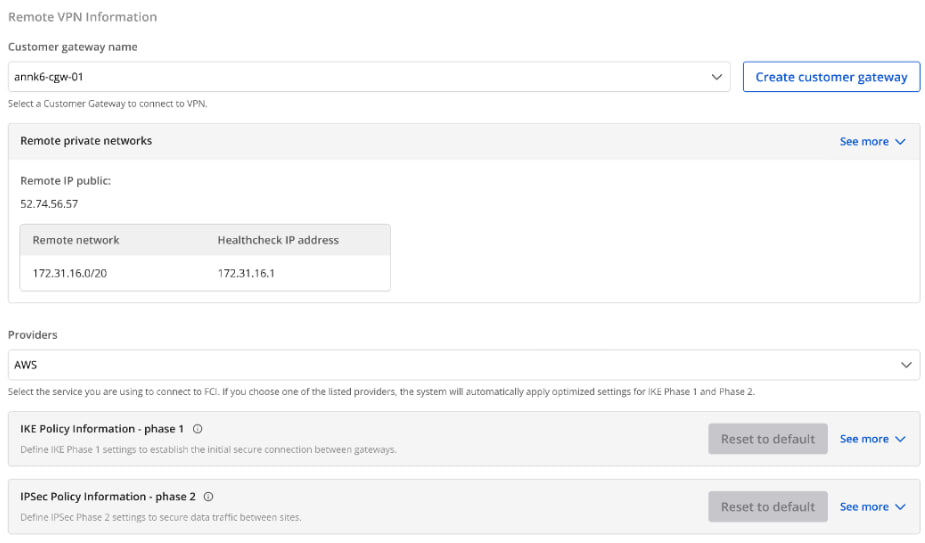Image resolution: width=925 pixels, height=543 pixels.
Task: Expand Remote private networks via See more
Action: point(872,142)
